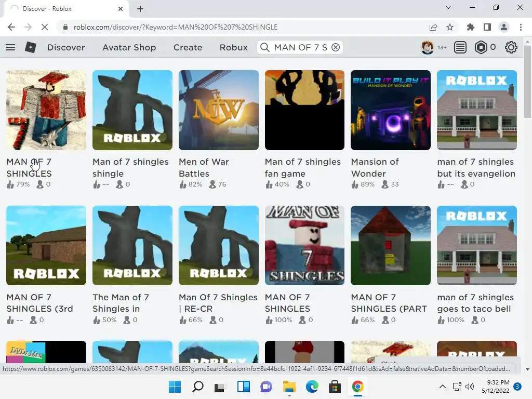The image size is (532, 399).
Task: Open The Man of 7 Shingles in thumbnail
Action: point(132,245)
